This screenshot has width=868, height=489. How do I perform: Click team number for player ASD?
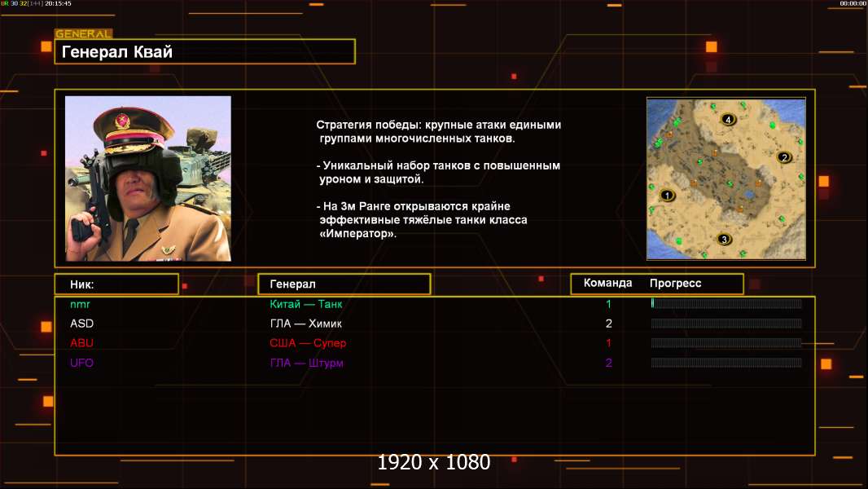(x=608, y=324)
